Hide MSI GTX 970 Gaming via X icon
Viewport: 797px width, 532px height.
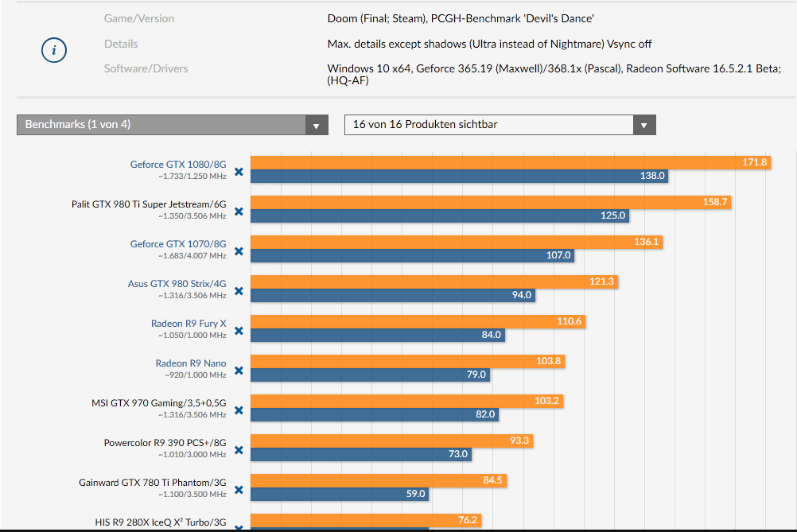click(x=238, y=411)
